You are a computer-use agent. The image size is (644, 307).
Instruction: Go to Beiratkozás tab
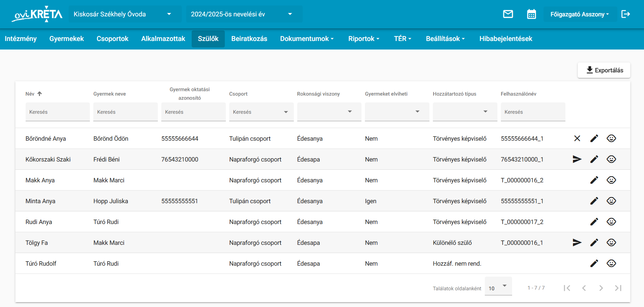[x=249, y=39]
